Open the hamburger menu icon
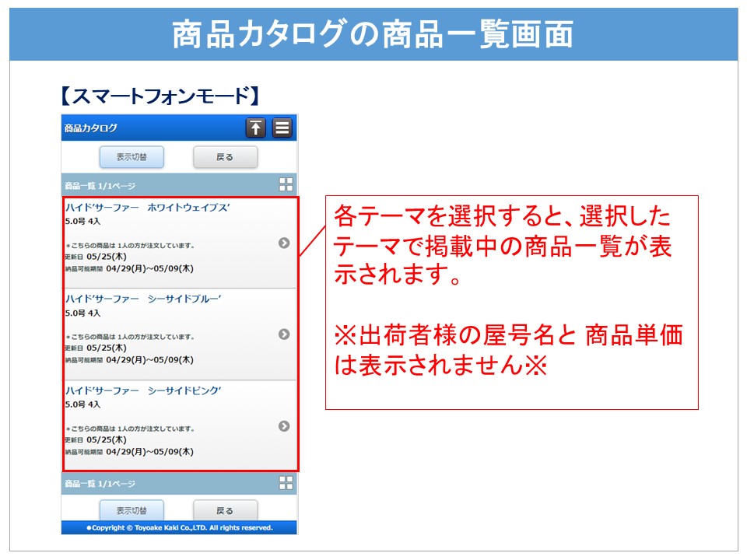The image size is (747, 560). [x=282, y=128]
